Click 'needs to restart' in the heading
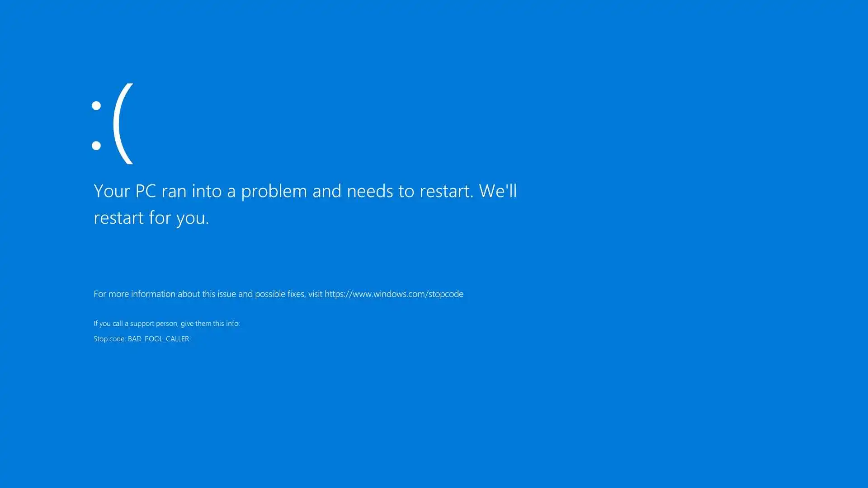Image resolution: width=868 pixels, height=488 pixels. [410, 191]
